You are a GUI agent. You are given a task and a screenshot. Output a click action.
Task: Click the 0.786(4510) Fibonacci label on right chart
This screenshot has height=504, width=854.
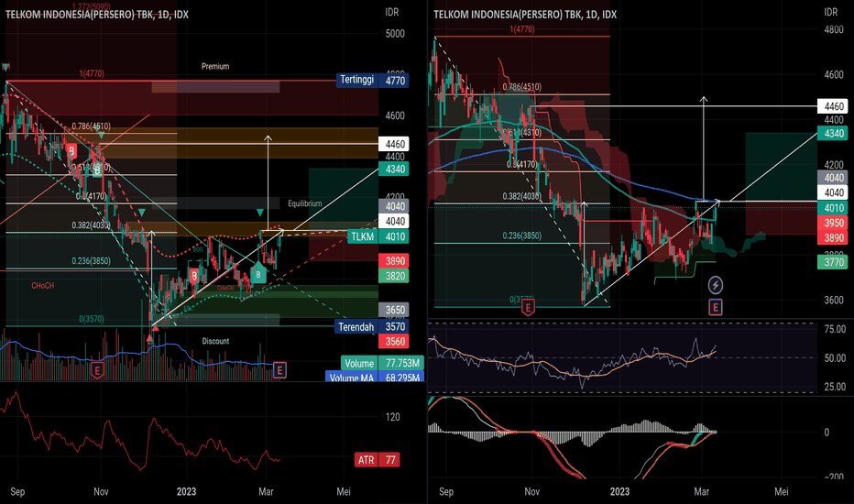(521, 87)
